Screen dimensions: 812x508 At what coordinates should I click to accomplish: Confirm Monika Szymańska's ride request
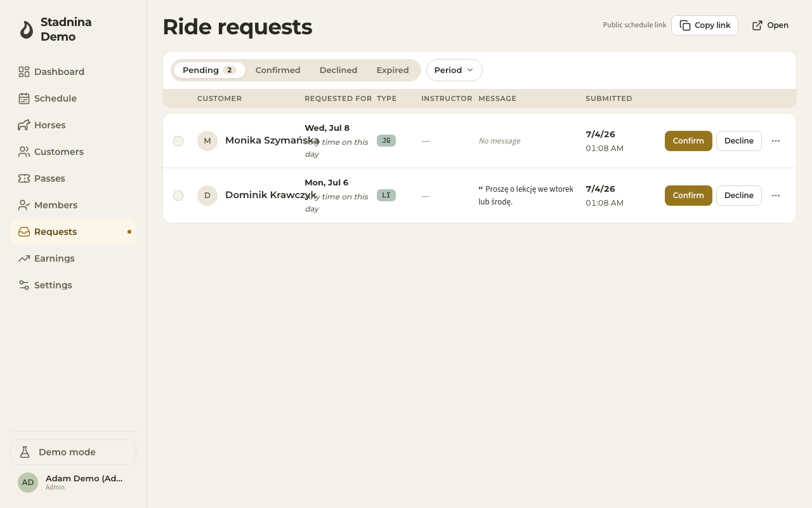(688, 141)
